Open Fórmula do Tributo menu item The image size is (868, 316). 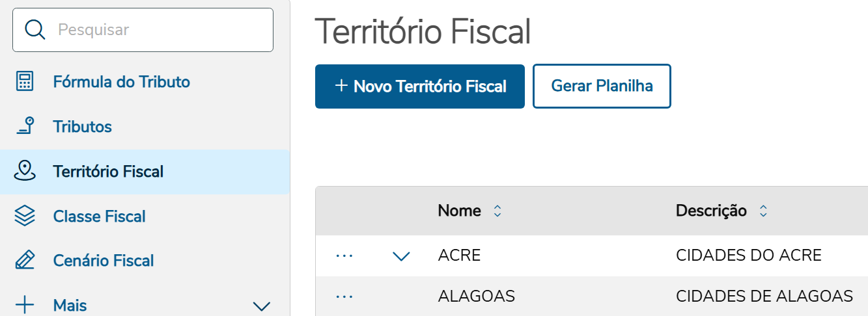tap(121, 82)
